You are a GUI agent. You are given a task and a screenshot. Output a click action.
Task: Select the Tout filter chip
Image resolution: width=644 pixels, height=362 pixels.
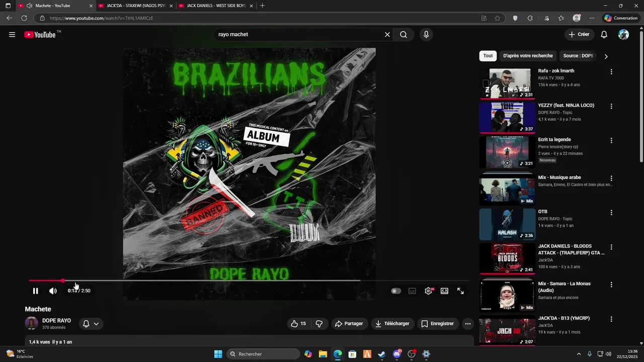coord(488,56)
